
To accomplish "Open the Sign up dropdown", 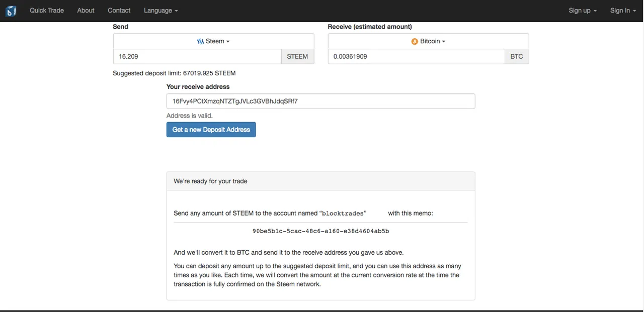I will click(583, 10).
